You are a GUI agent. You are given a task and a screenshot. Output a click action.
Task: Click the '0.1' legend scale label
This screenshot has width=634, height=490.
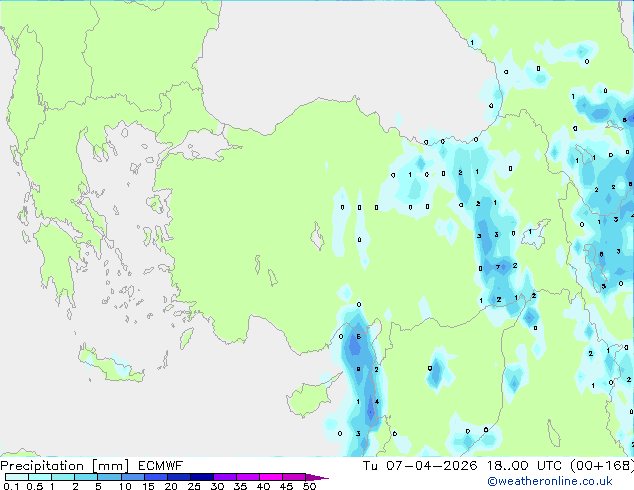click(x=11, y=486)
